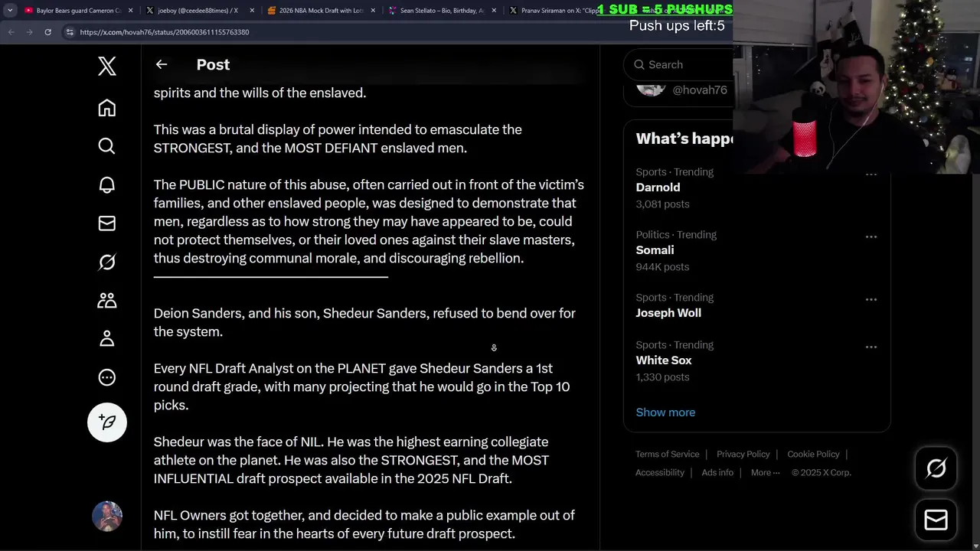
Task: Click the What's happening heading
Action: [x=684, y=139]
